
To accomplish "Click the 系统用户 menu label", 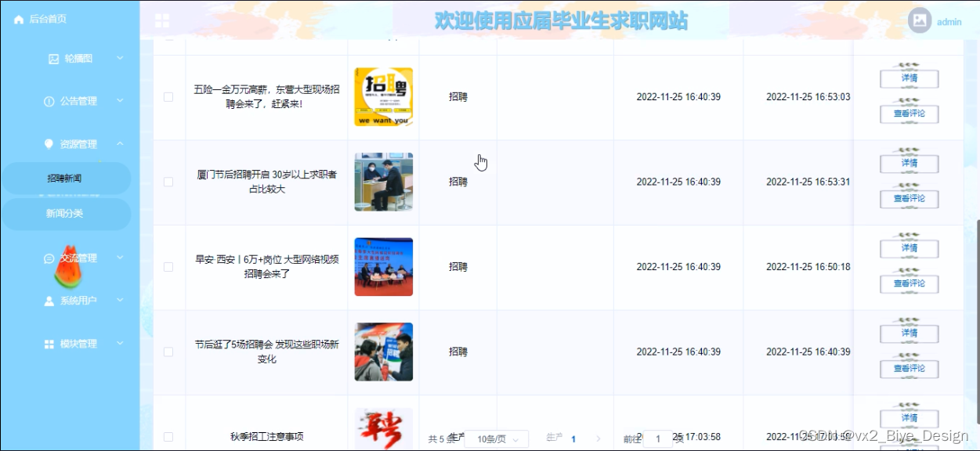I will [78, 301].
